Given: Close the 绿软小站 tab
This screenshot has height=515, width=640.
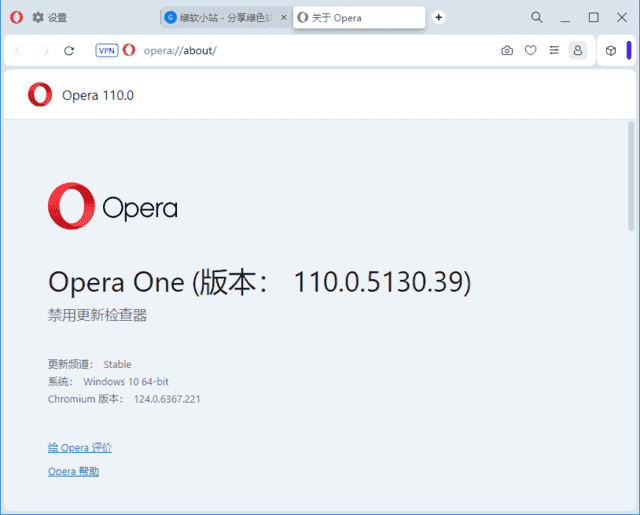Looking at the screenshot, I should (x=284, y=18).
